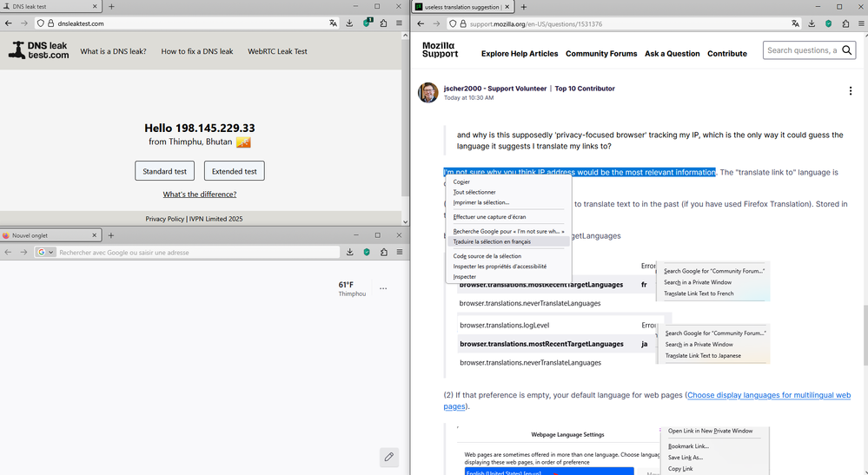Expand the Google search engine dropdown

46,252
